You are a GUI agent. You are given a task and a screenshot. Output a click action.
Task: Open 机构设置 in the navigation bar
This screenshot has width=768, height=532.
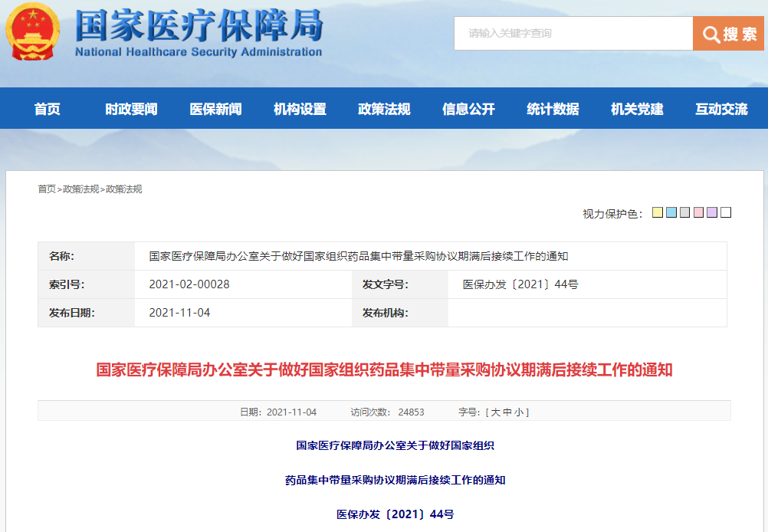tap(300, 109)
